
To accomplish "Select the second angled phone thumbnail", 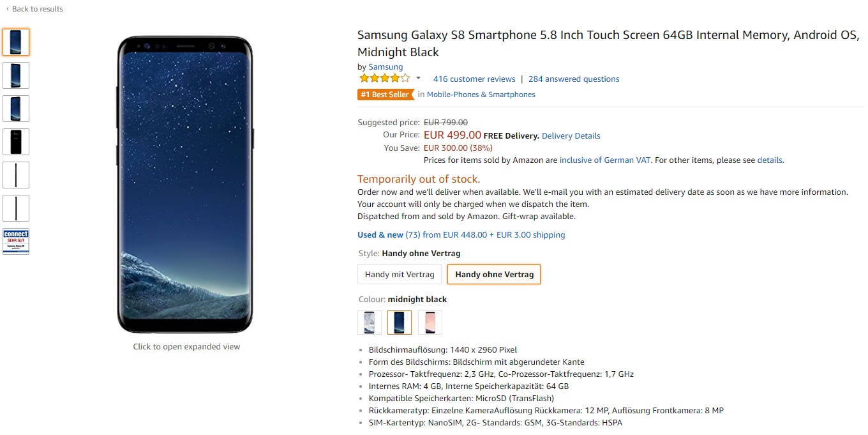I will [16, 75].
